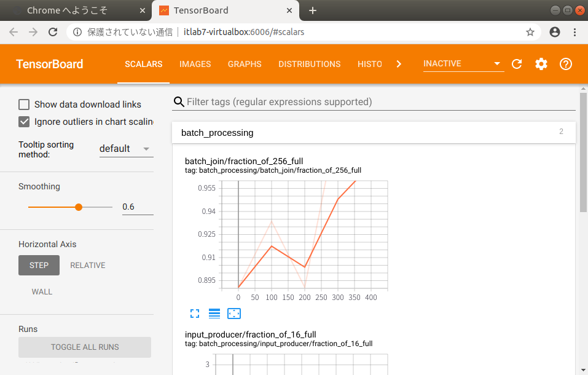
Task: Uncheck Ignore outliers in chart scaling
Action: pyautogui.click(x=24, y=122)
